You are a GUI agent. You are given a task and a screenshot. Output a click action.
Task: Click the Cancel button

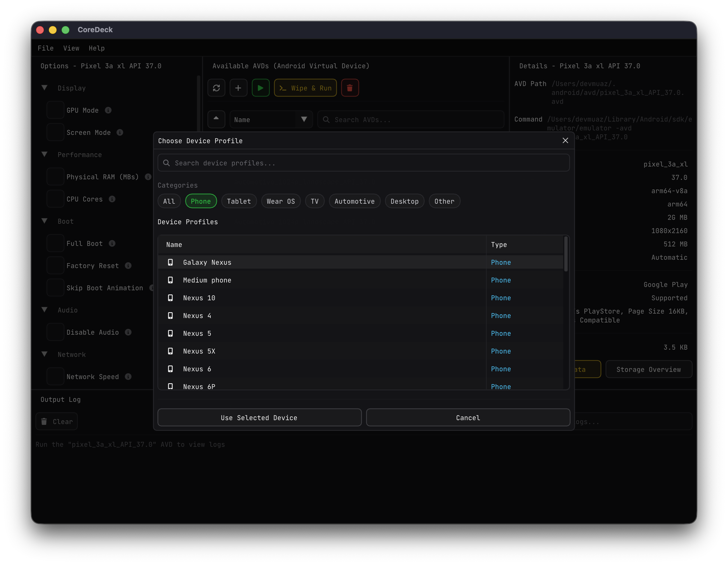(468, 417)
